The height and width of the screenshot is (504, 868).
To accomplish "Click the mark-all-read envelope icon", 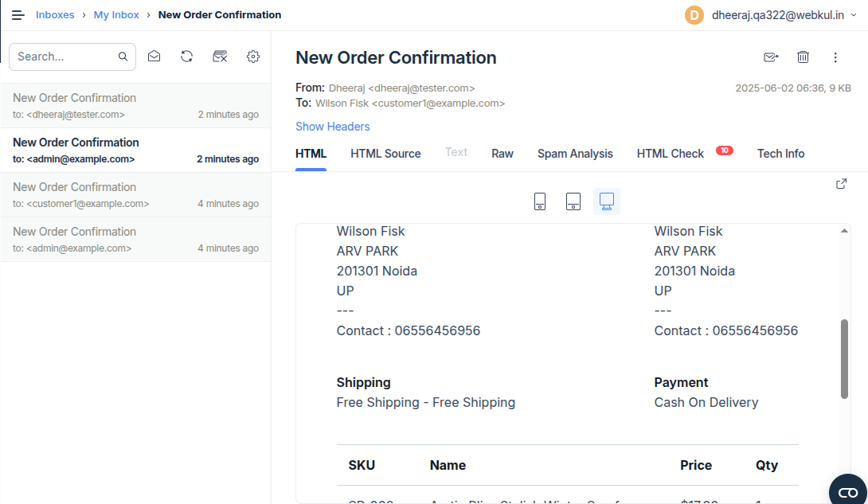I will [x=154, y=57].
